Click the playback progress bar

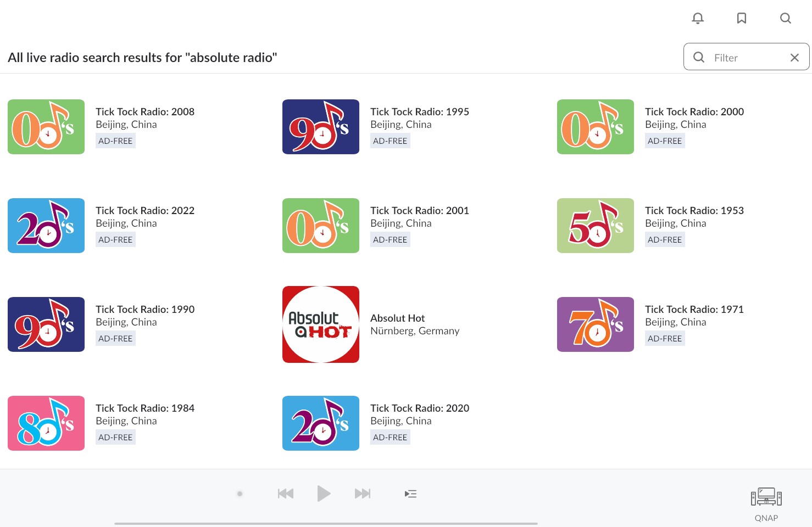326,524
